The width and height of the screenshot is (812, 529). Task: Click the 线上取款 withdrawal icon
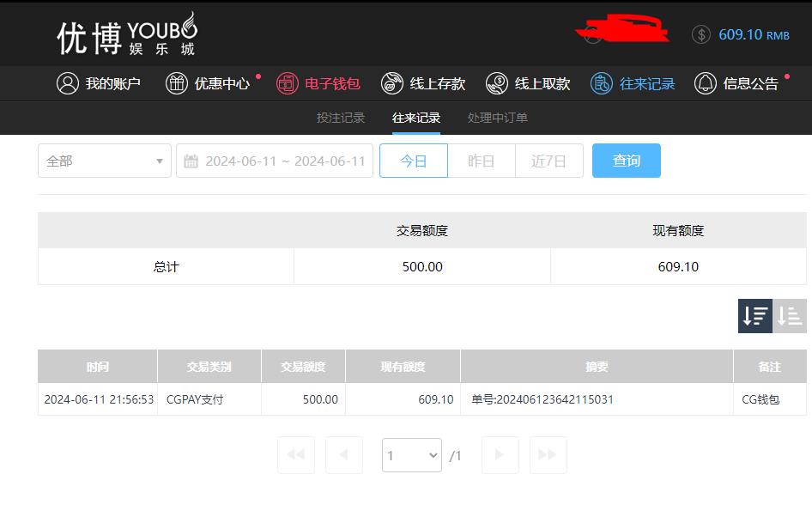tap(497, 83)
